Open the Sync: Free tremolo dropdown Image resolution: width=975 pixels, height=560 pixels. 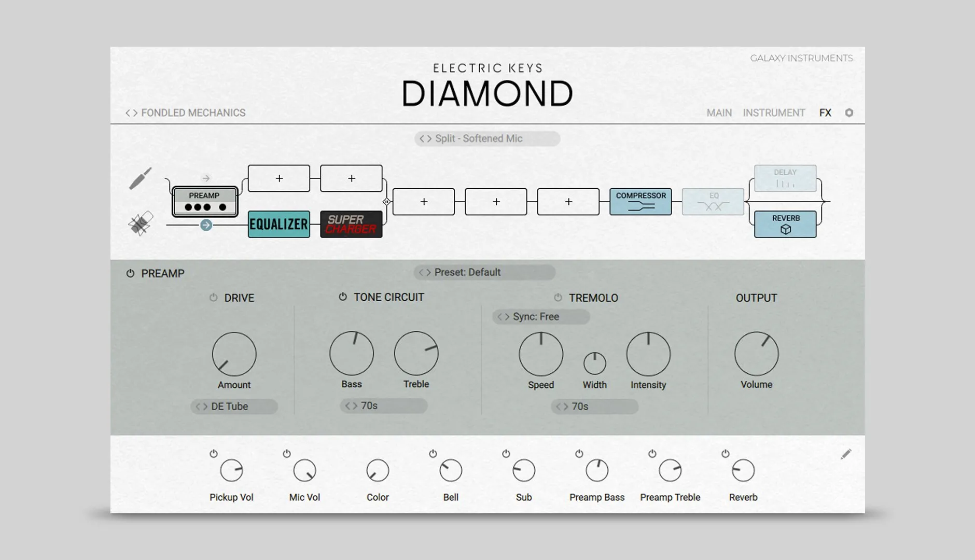coord(540,317)
